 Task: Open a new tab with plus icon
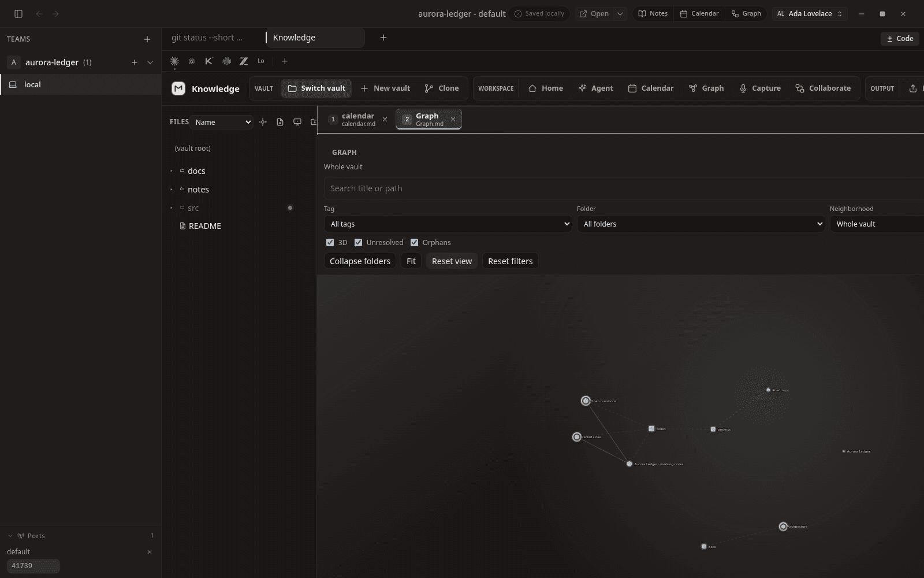[383, 38]
